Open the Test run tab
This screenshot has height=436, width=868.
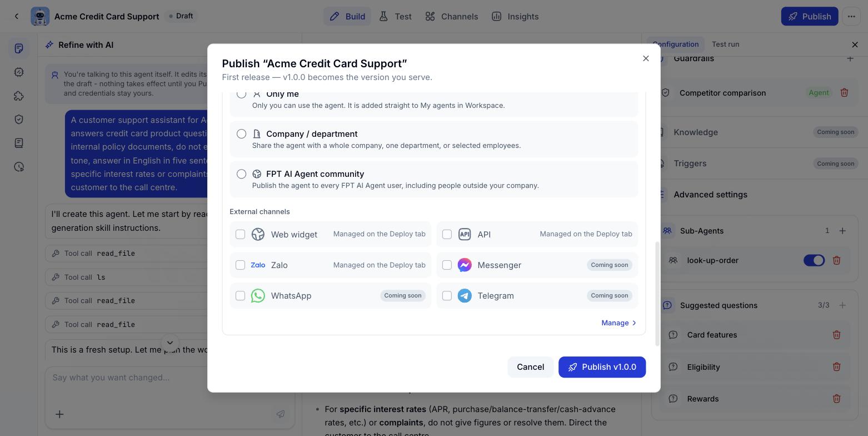tap(725, 44)
